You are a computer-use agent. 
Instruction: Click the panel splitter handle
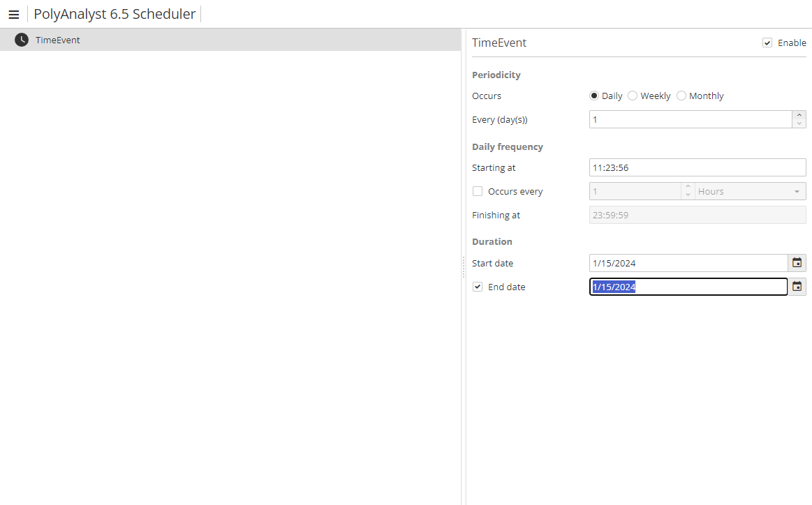(463, 266)
